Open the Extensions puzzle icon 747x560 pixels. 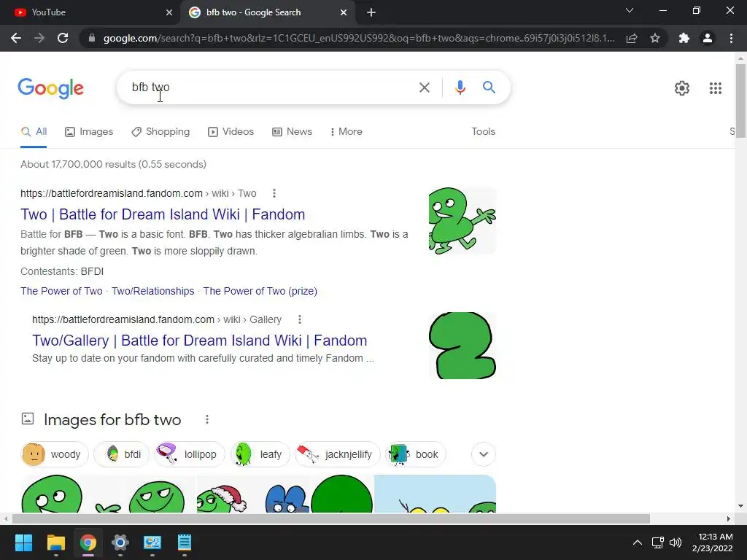click(x=684, y=38)
